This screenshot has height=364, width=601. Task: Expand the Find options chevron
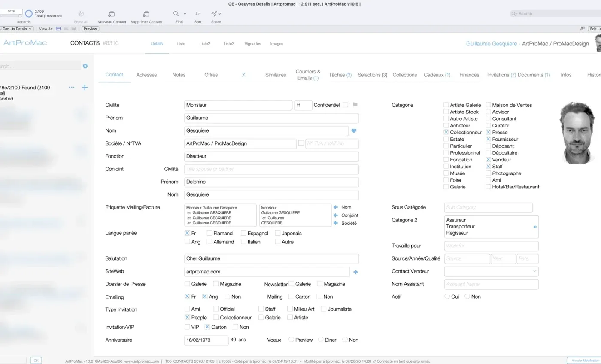coord(185,14)
